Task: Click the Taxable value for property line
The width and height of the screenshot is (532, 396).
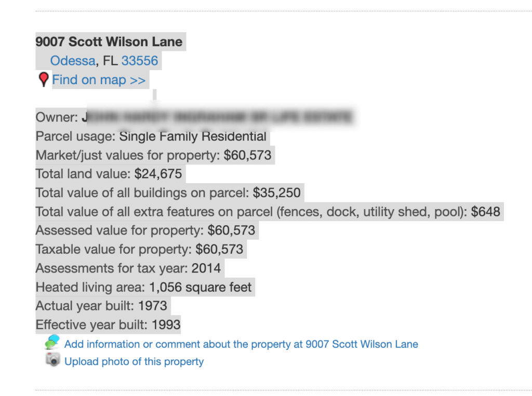Action: point(139,250)
